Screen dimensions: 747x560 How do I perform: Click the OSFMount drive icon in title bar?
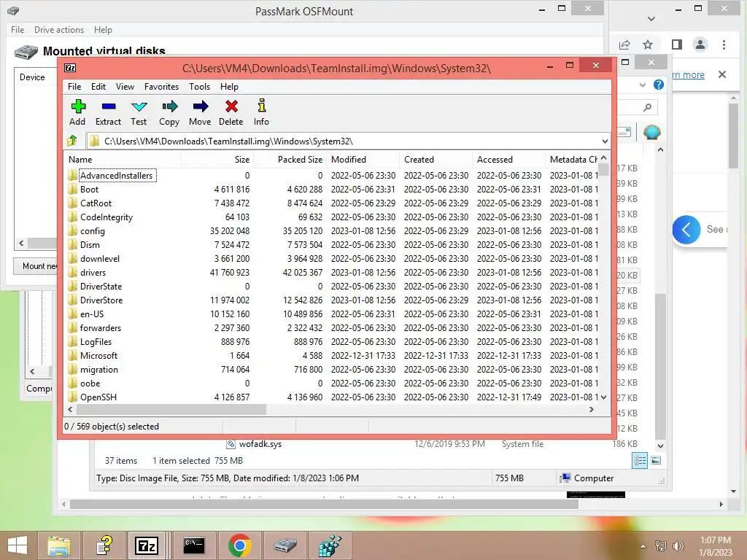(13, 11)
